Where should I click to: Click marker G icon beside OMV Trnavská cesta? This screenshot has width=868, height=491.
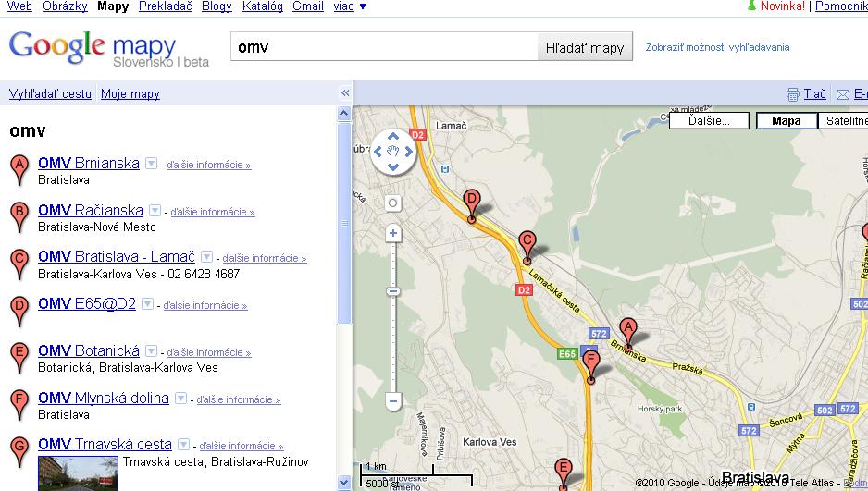click(x=20, y=452)
